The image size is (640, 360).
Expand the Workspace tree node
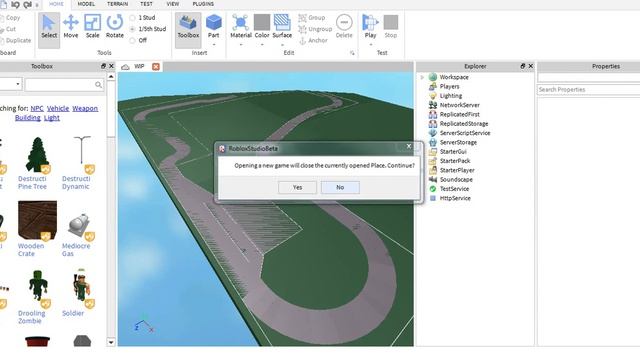coord(422,77)
